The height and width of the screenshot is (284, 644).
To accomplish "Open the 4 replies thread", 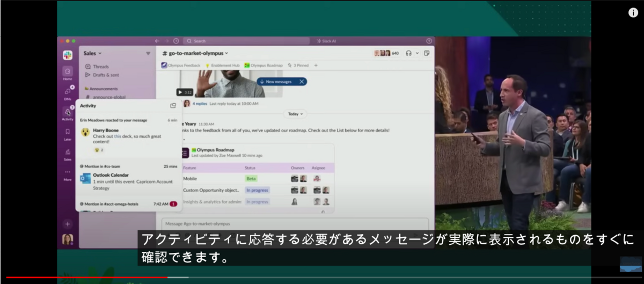I will click(x=200, y=103).
